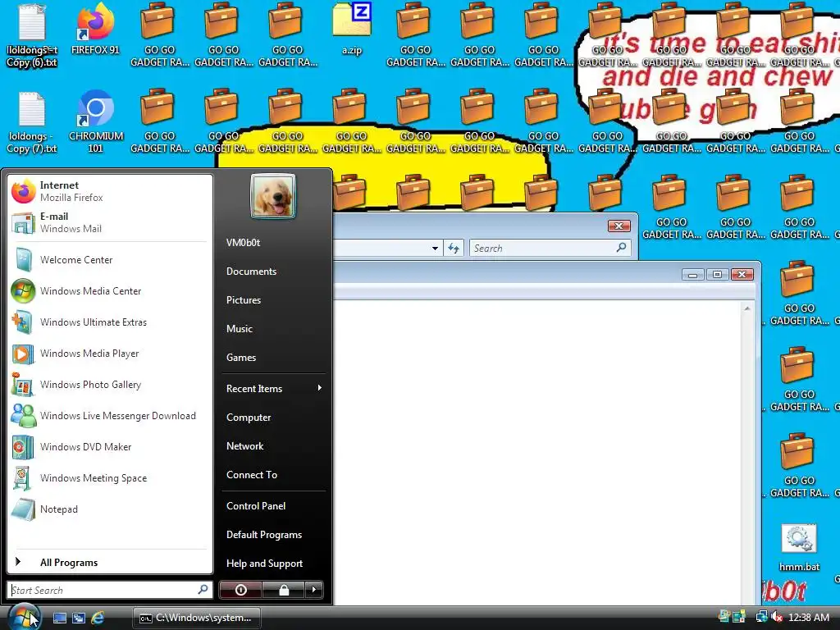Screen dimensions: 840x630
Task: Click the power button in Start menu
Action: [x=240, y=590]
